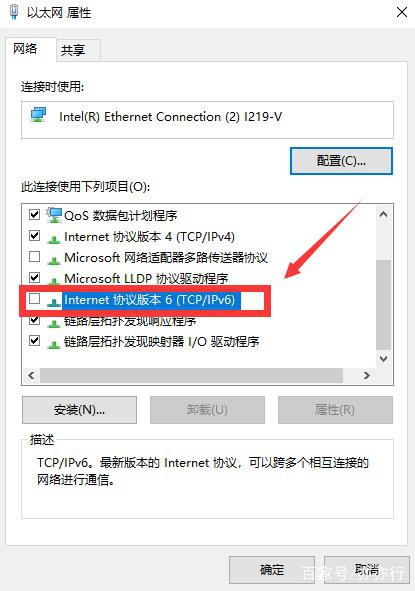This screenshot has width=415, height=591.
Task: Click the TCP/IPv4 protocol icon
Action: point(54,239)
